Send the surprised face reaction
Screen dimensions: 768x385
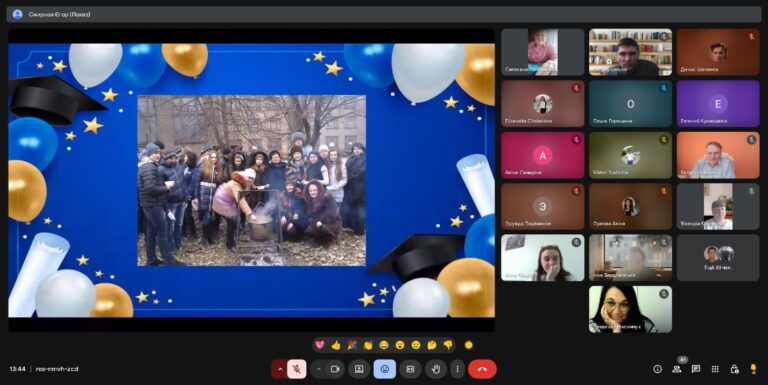[x=400, y=345]
